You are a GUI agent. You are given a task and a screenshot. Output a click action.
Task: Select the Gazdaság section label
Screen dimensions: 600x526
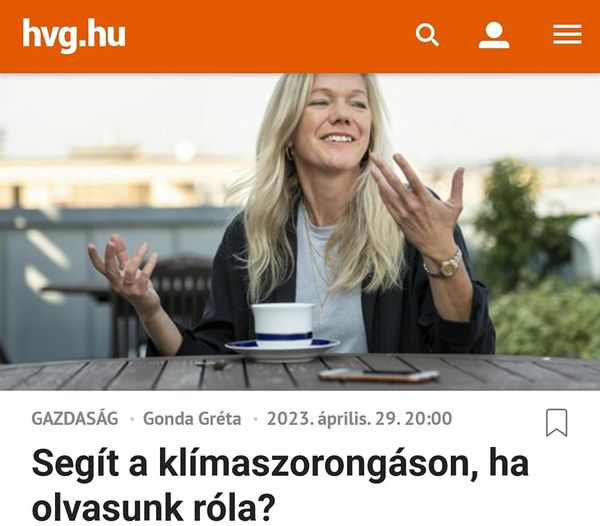pyautogui.click(x=75, y=419)
